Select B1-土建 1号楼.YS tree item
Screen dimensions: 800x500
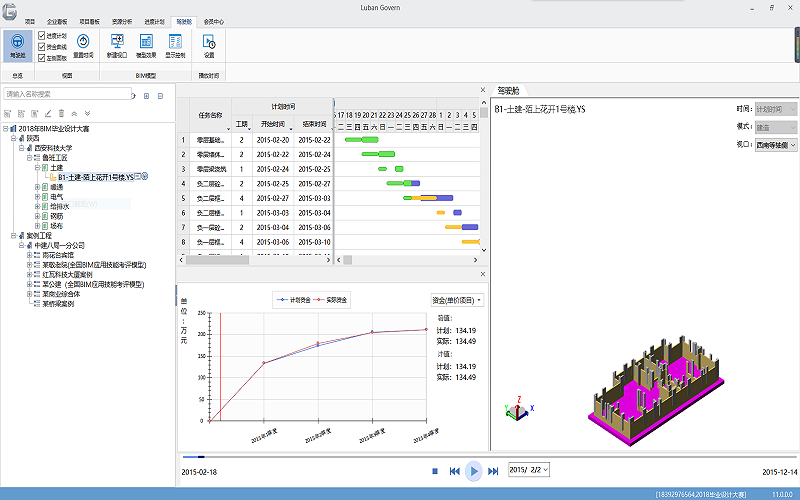click(96, 177)
